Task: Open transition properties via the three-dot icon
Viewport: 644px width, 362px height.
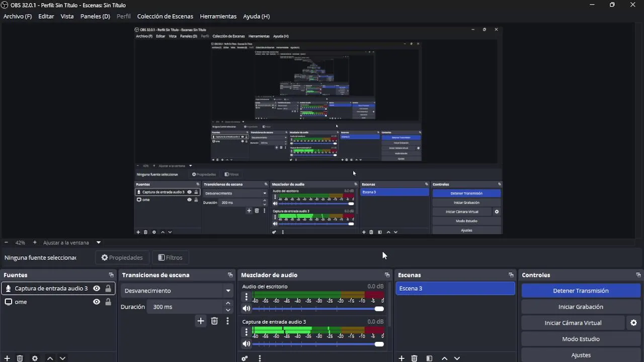Action: (227, 321)
